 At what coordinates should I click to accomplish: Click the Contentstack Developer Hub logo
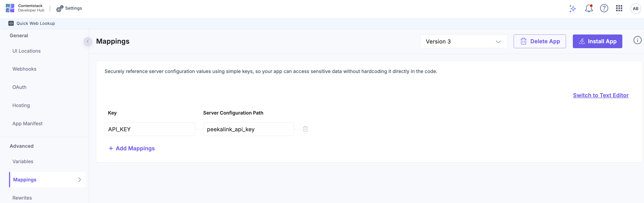[x=10, y=8]
